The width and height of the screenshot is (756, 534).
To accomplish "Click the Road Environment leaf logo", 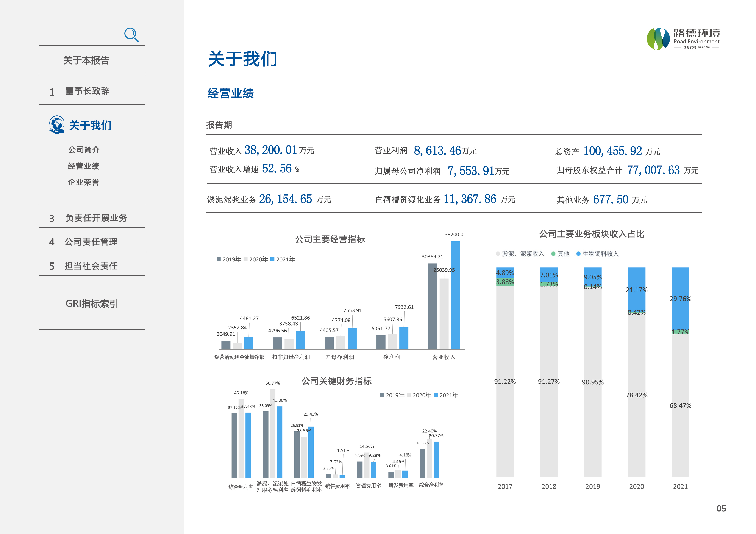I will 658,39.
